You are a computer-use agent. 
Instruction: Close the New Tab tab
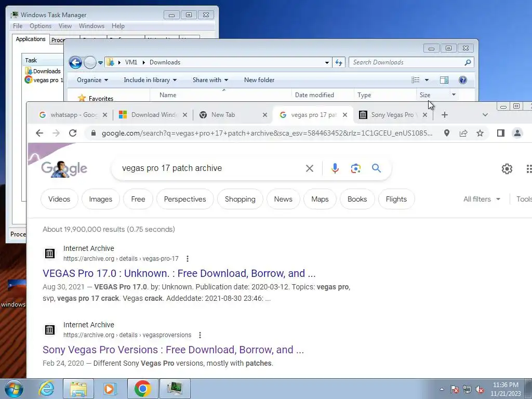click(265, 115)
